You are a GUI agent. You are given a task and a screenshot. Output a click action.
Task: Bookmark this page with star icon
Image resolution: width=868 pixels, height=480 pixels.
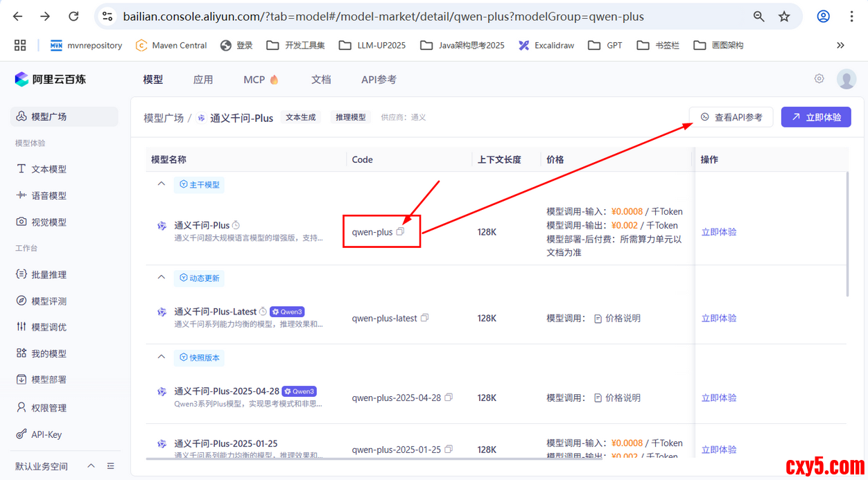pyautogui.click(x=784, y=17)
